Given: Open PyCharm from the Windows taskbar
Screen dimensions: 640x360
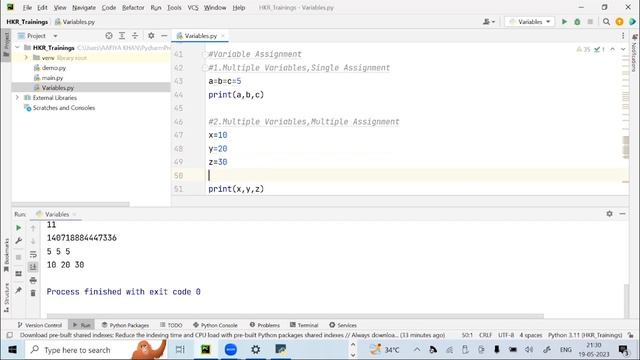Looking at the screenshot, I should tap(205, 350).
